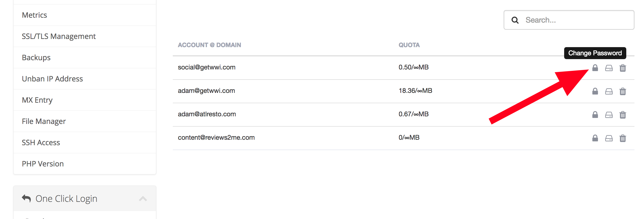
Task: Click the search magnifier icon
Action: [x=515, y=20]
